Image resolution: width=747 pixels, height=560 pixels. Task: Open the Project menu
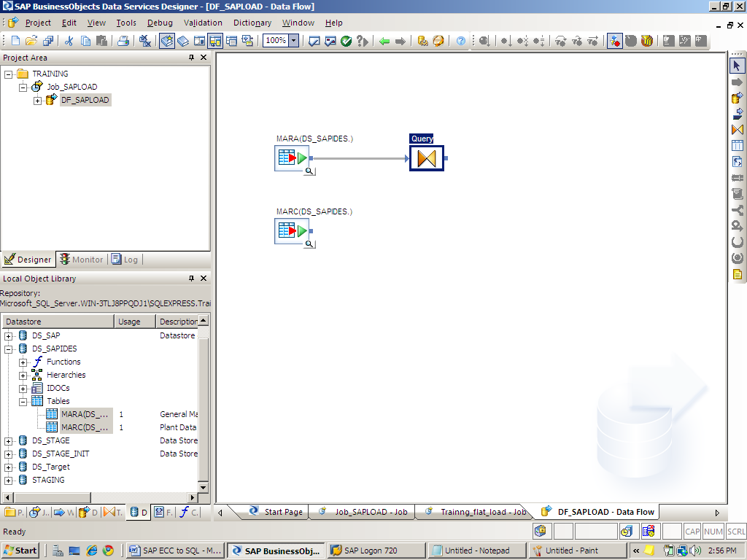click(x=38, y=23)
